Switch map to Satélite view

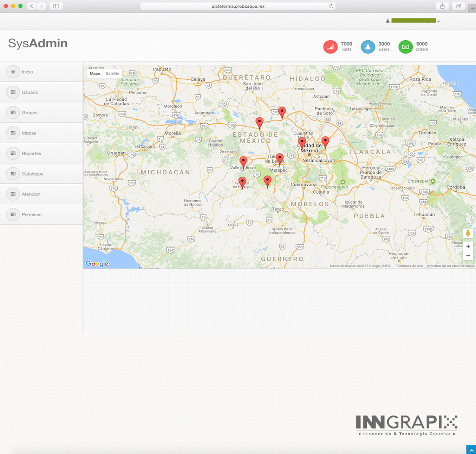113,74
